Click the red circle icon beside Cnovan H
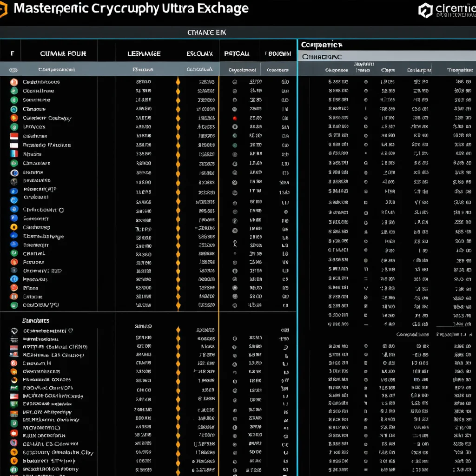 tap(14, 363)
